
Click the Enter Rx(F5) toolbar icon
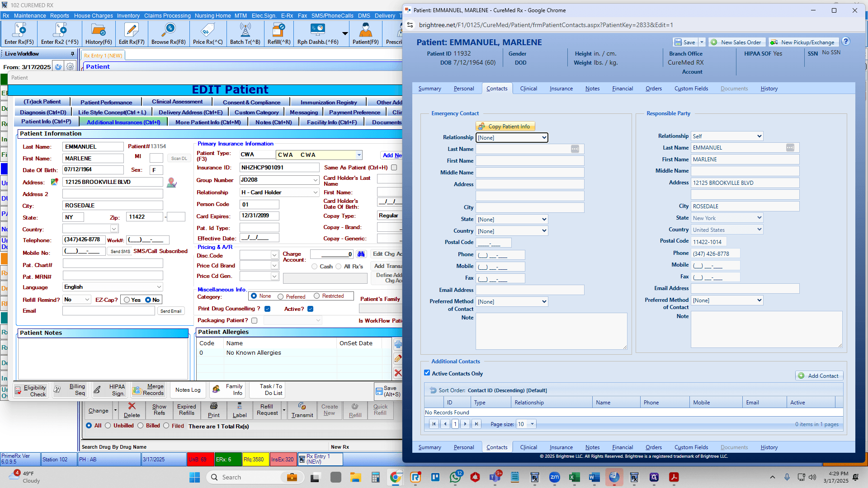(x=19, y=34)
